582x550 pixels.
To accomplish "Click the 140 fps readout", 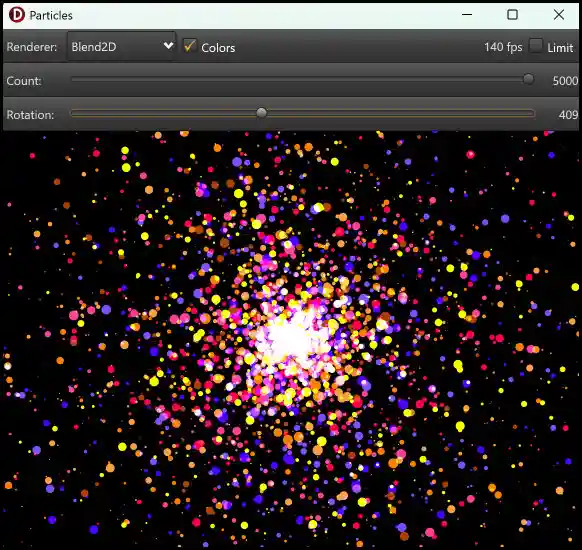I will click(503, 47).
